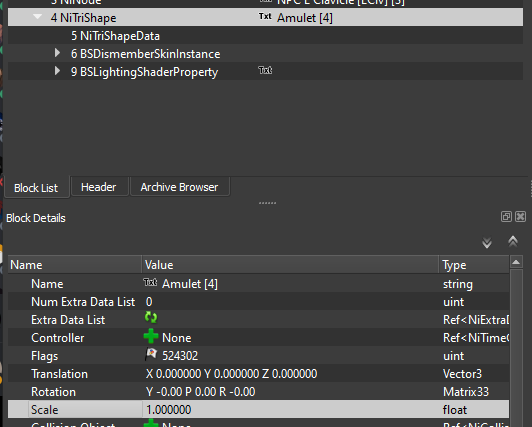The height and width of the screenshot is (427, 532).
Task: Select the Amulet [4] value in block list
Action: pos(305,18)
